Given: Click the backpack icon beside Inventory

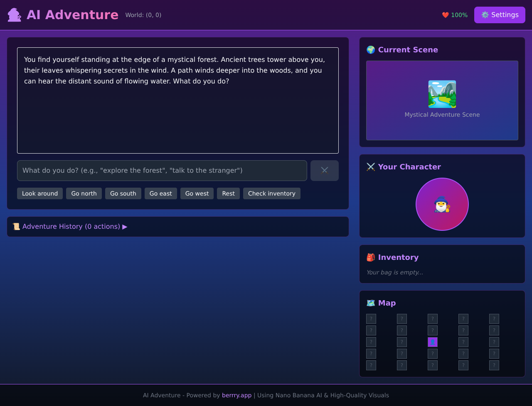Looking at the screenshot, I should pos(370,257).
